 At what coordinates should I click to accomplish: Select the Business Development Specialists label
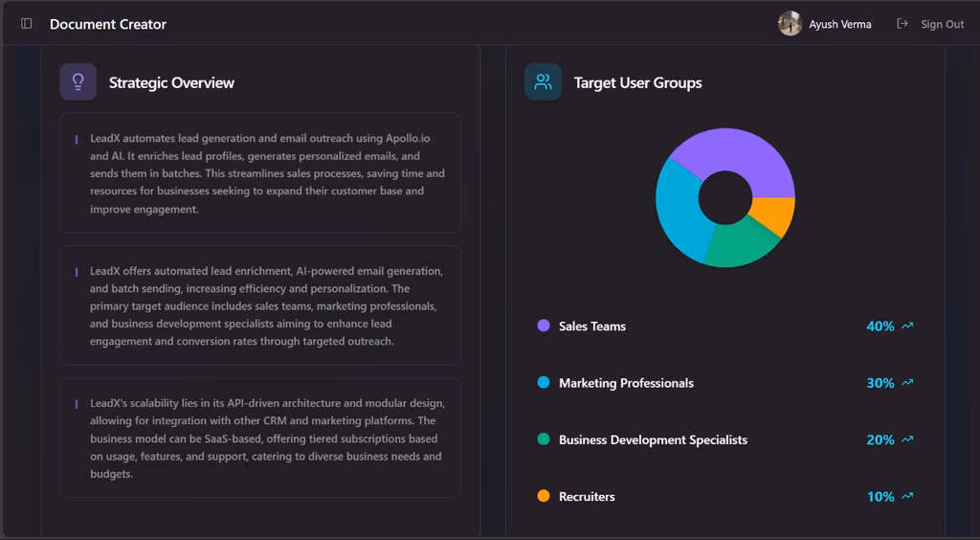click(653, 439)
